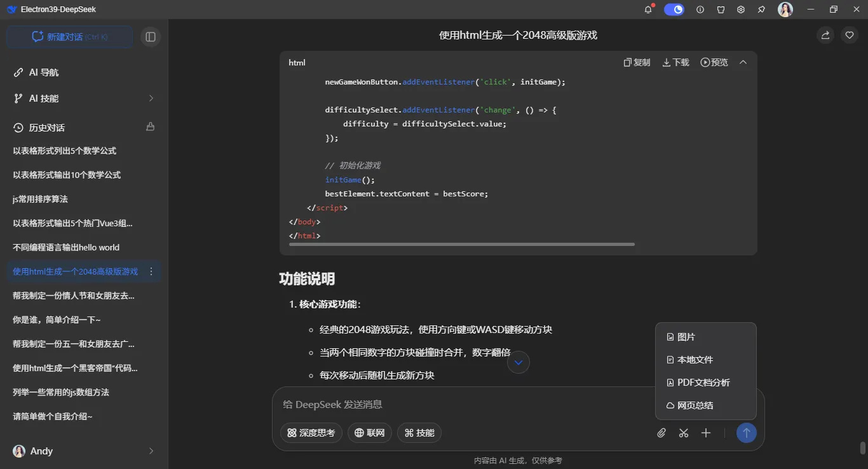Select 图片 from the popup menu
The width and height of the screenshot is (868, 469).
tap(685, 336)
